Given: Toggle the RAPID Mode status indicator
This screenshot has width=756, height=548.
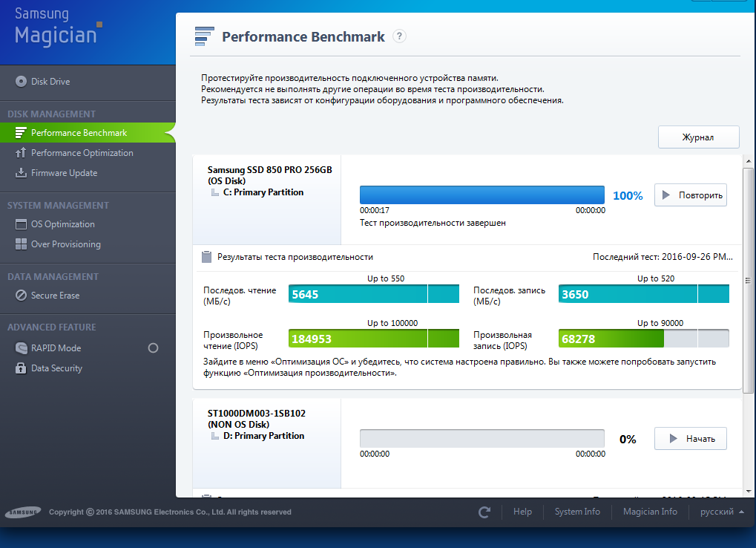Looking at the screenshot, I should (153, 348).
